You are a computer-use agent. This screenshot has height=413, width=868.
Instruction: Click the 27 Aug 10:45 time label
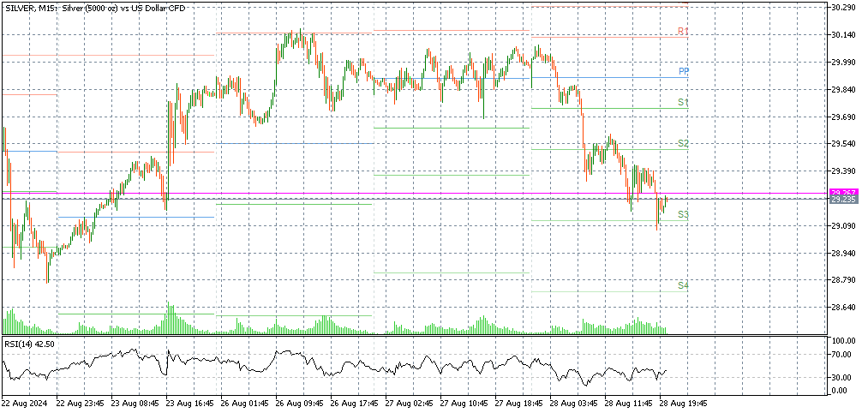pos(464,402)
